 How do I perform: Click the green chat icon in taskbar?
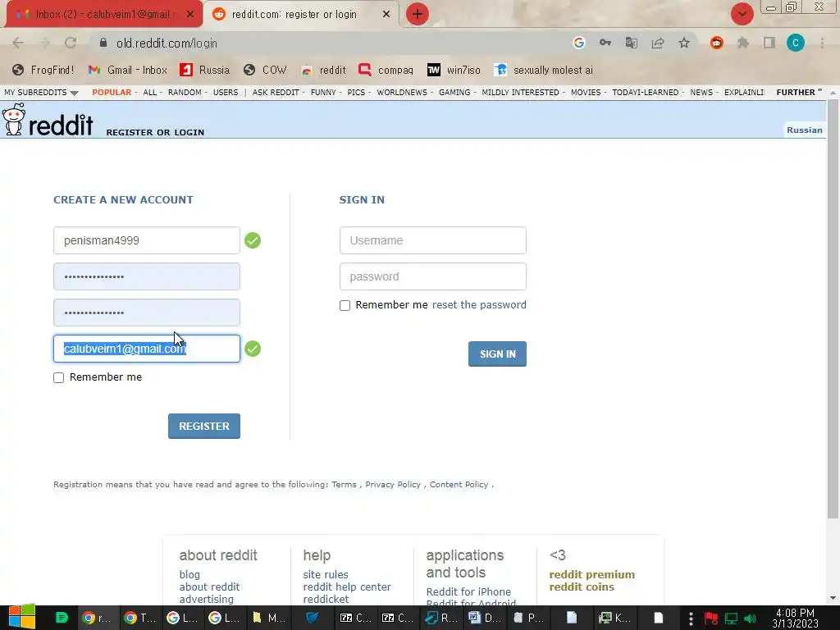pyautogui.click(x=62, y=618)
